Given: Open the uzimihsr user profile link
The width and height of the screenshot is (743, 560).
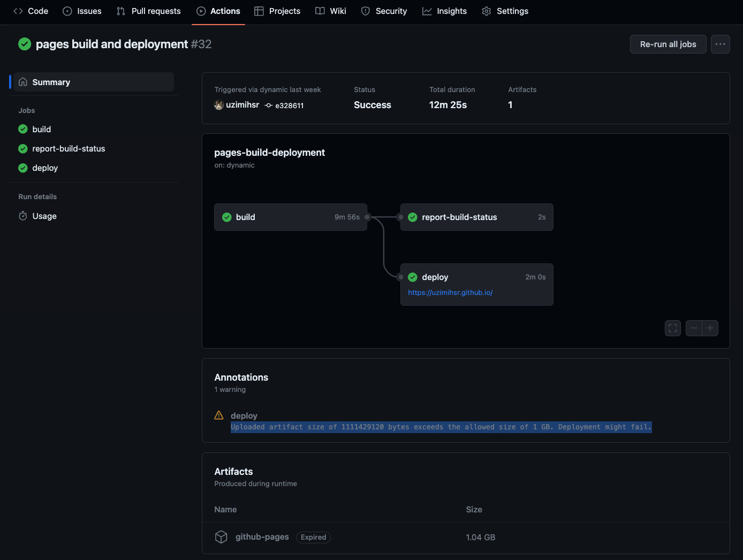Looking at the screenshot, I should point(242,105).
